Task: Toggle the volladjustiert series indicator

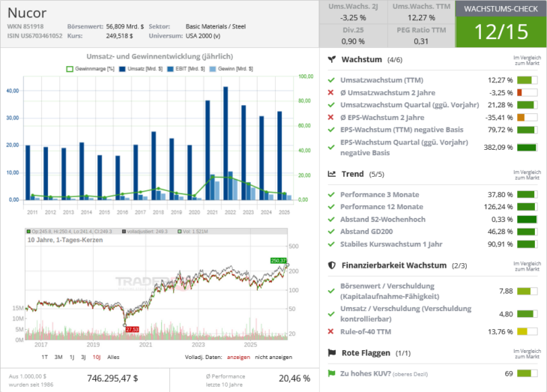Action: [145, 232]
